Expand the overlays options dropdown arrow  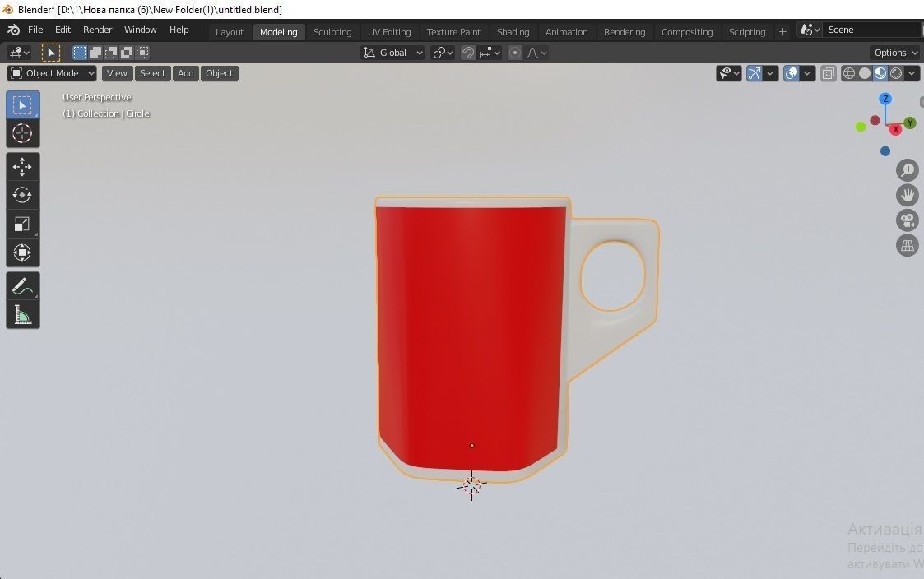pyautogui.click(x=807, y=73)
